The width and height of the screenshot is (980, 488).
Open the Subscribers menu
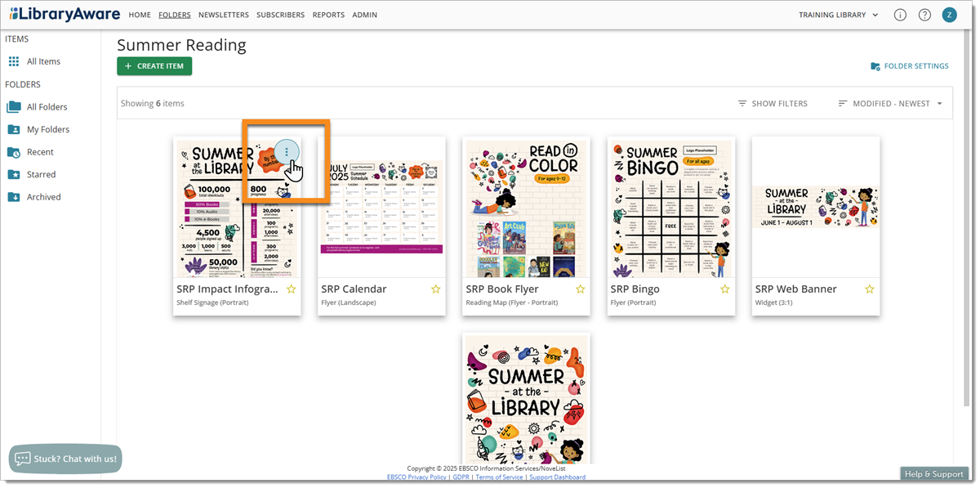tap(280, 15)
